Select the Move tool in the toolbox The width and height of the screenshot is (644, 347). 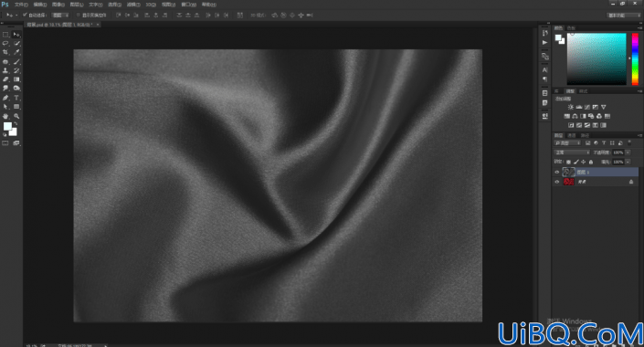[x=16, y=35]
